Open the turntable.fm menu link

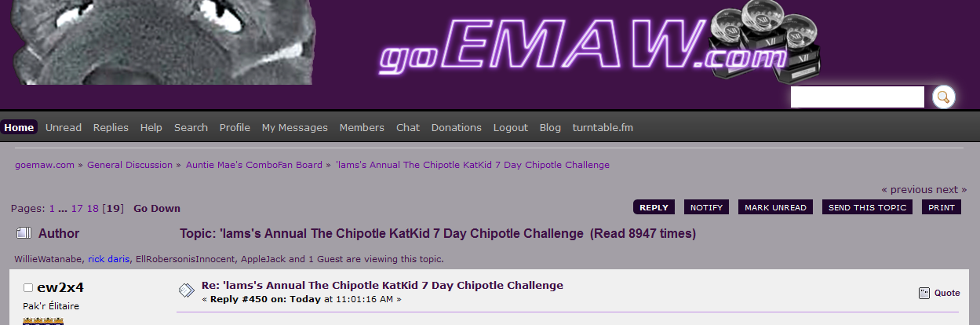pos(603,127)
